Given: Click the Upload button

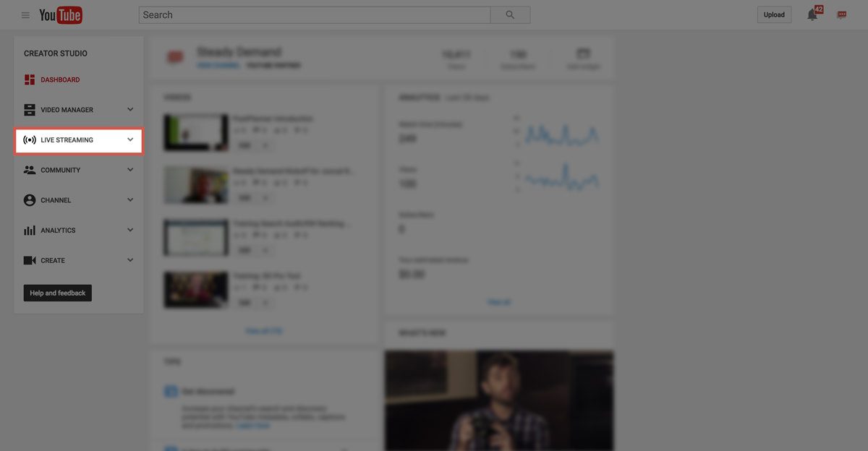Looking at the screenshot, I should [774, 14].
